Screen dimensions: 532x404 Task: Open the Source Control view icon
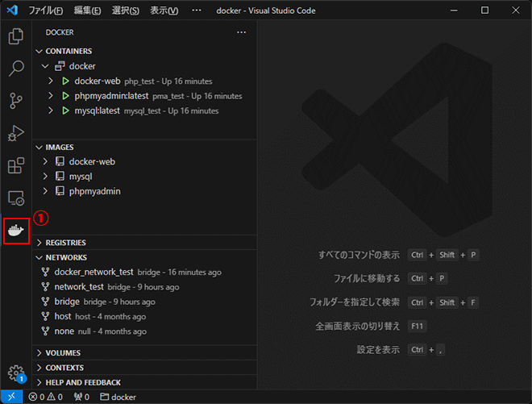[x=15, y=101]
